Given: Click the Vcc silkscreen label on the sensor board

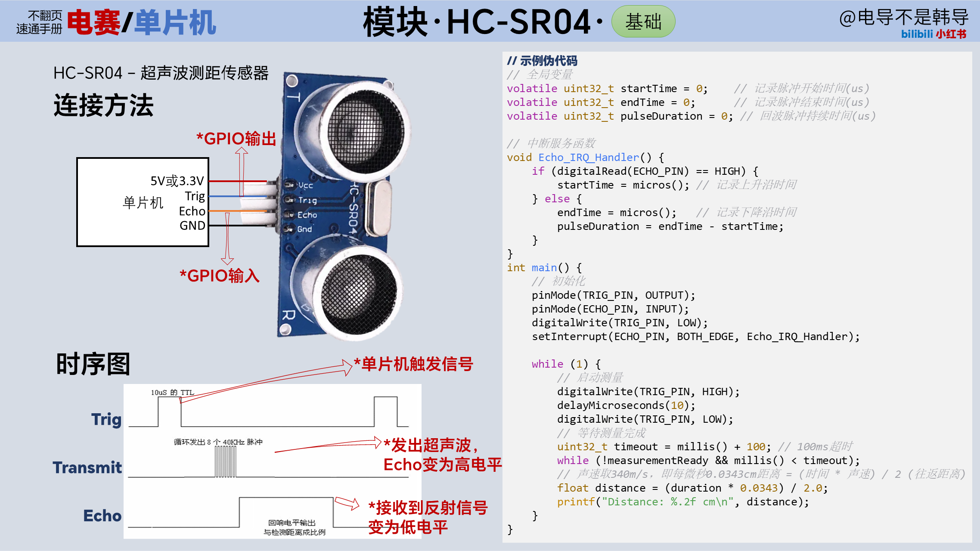Looking at the screenshot, I should tap(306, 186).
